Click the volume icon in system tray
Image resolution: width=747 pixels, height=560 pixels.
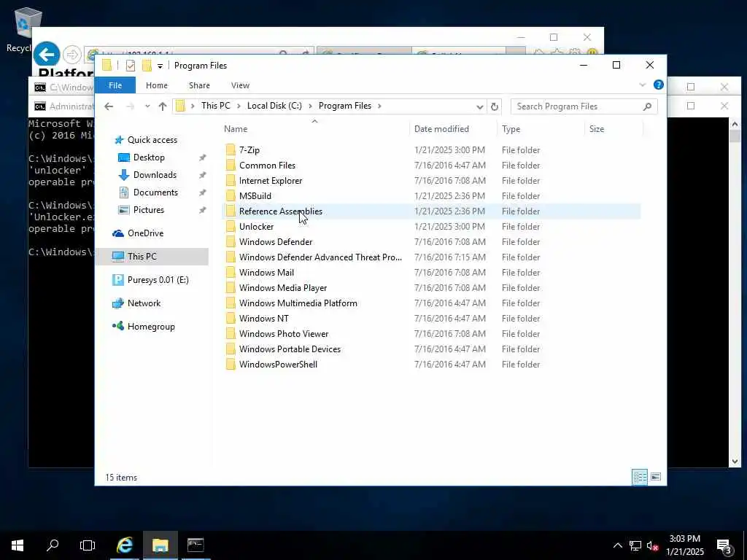pos(652,545)
